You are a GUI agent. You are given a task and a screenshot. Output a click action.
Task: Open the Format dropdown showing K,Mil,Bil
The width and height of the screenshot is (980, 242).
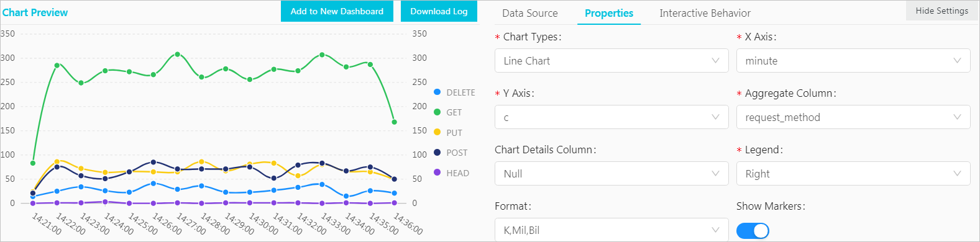click(611, 230)
